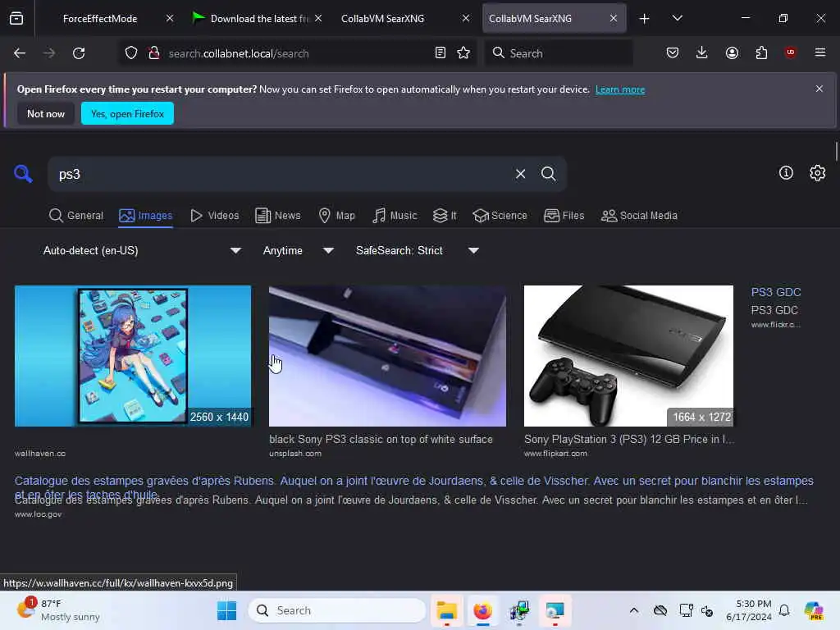The height and width of the screenshot is (630, 840).
Task: Close ForceEffectMode tab
Action: pos(170,18)
